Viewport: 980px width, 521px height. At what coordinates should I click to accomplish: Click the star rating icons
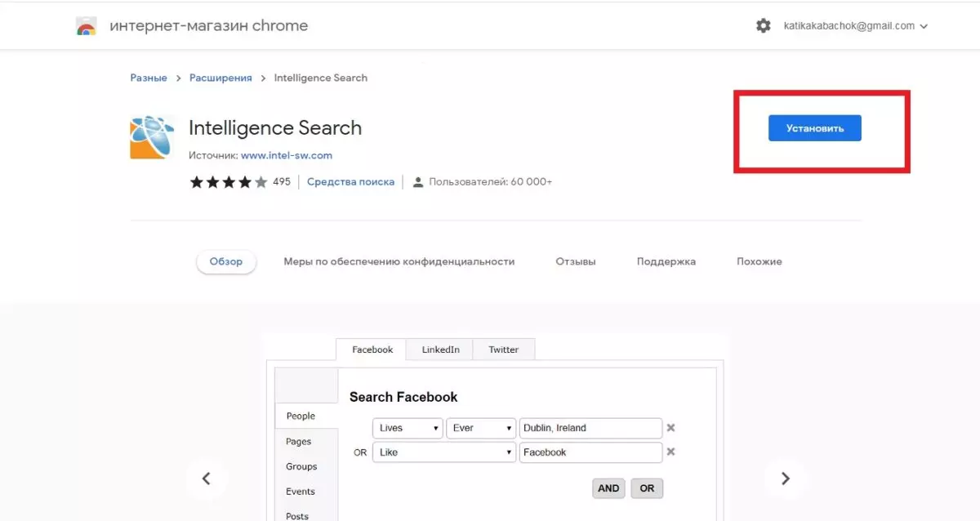coord(229,182)
